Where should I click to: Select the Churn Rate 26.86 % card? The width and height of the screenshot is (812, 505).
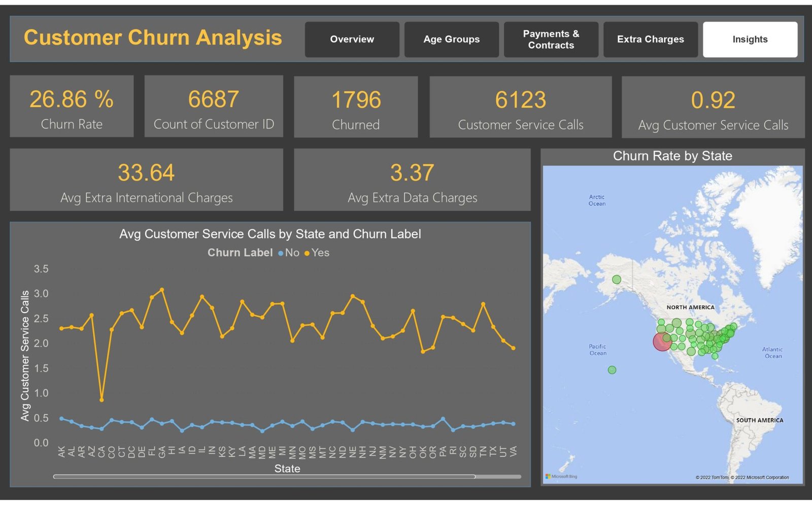click(72, 107)
